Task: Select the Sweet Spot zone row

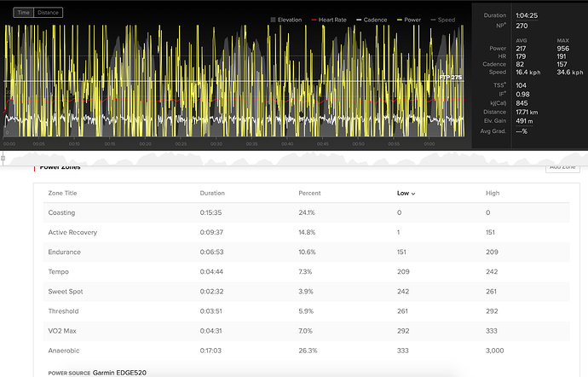Action: coord(307,292)
